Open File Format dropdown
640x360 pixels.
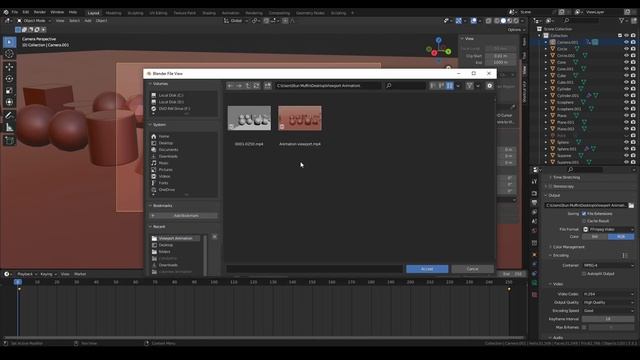(x=608, y=229)
